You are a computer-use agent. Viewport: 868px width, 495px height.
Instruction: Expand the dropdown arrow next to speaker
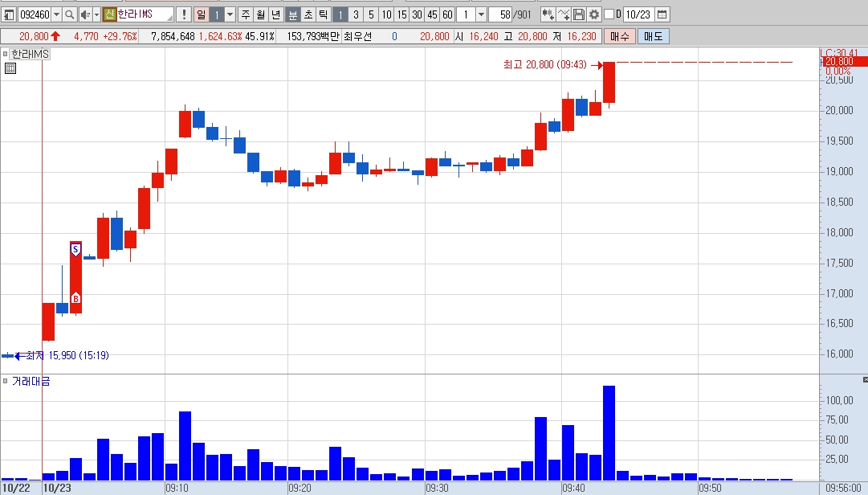[96, 14]
